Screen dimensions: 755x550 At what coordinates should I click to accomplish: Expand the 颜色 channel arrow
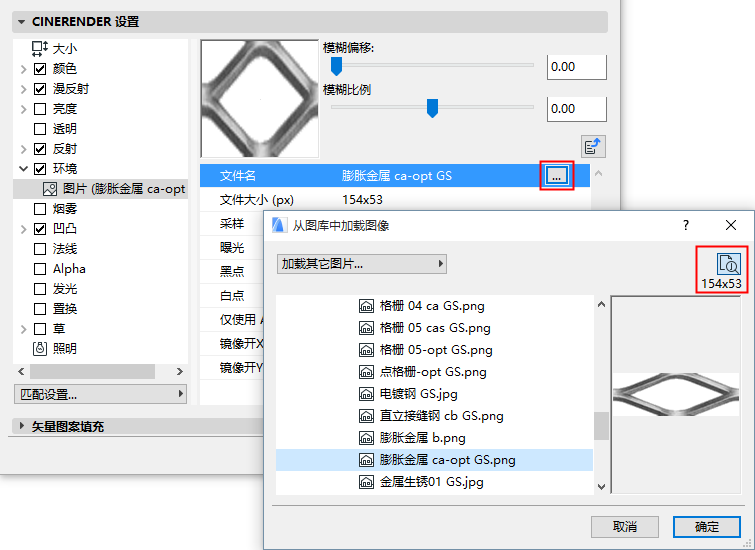pyautogui.click(x=23, y=69)
